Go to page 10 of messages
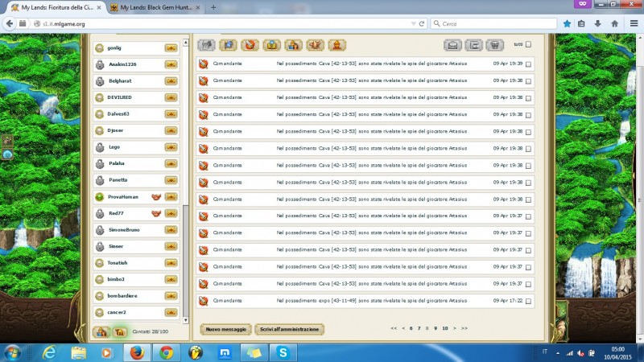 coord(444,328)
